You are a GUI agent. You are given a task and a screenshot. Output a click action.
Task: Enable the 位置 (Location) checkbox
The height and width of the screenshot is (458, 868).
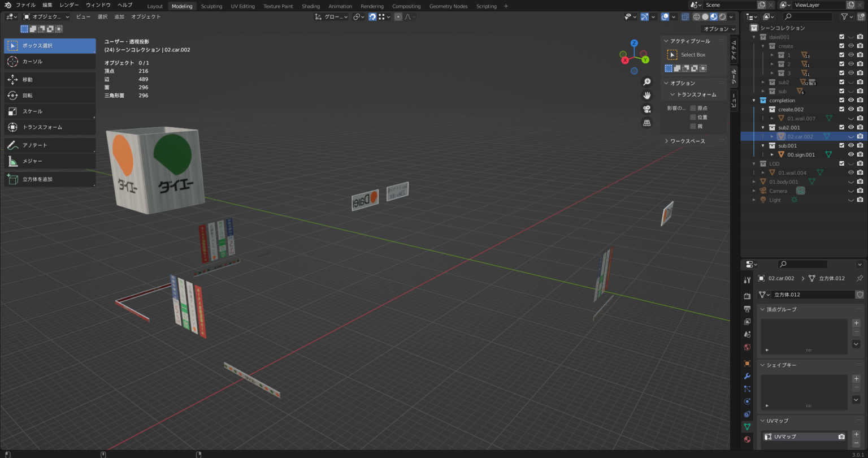[693, 117]
